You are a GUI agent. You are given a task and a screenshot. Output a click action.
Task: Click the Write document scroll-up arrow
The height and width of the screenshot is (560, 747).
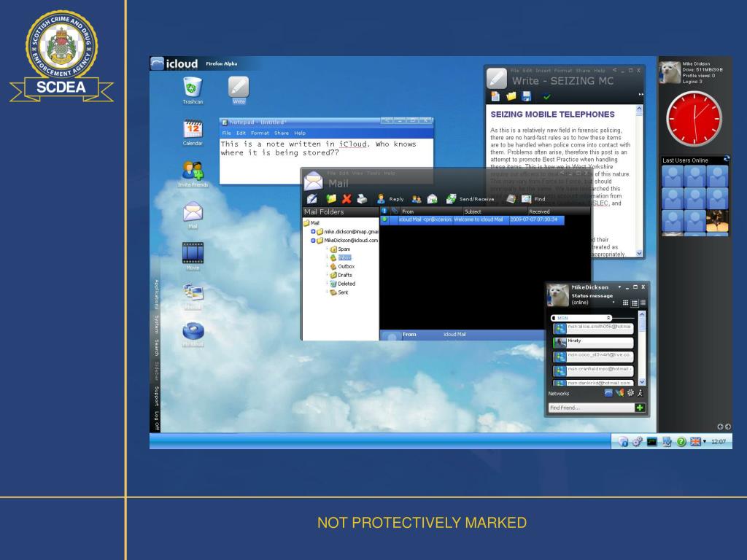(x=639, y=109)
